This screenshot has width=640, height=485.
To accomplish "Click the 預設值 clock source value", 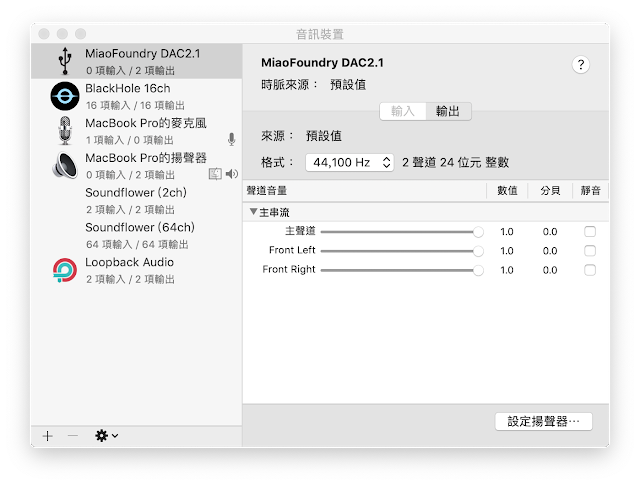I will pos(348,85).
